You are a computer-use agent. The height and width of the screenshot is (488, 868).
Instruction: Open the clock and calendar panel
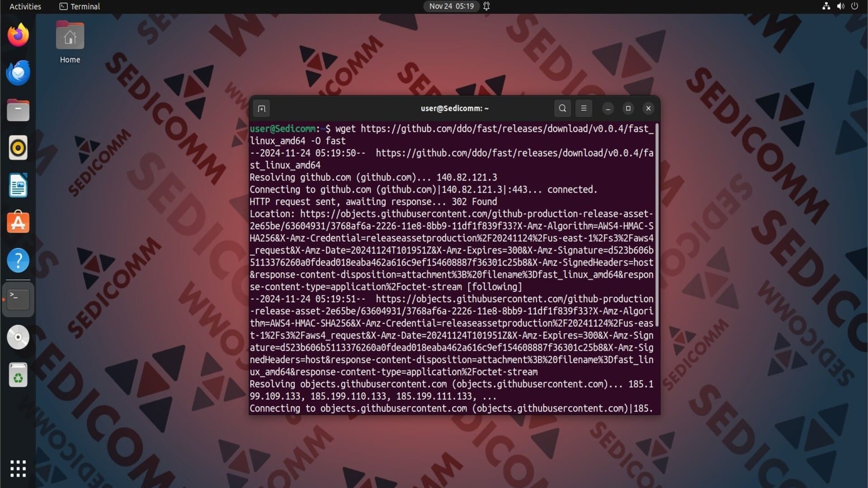click(452, 6)
